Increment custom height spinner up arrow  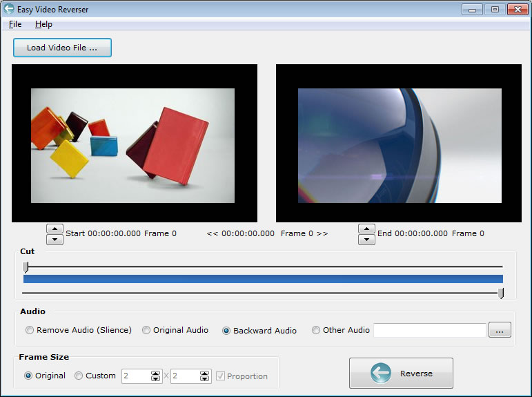click(204, 374)
